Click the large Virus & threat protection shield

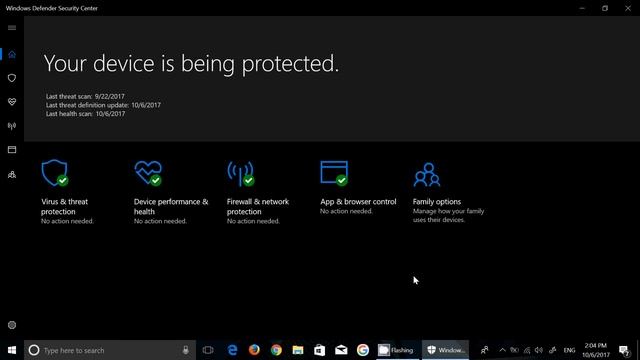tap(55, 173)
